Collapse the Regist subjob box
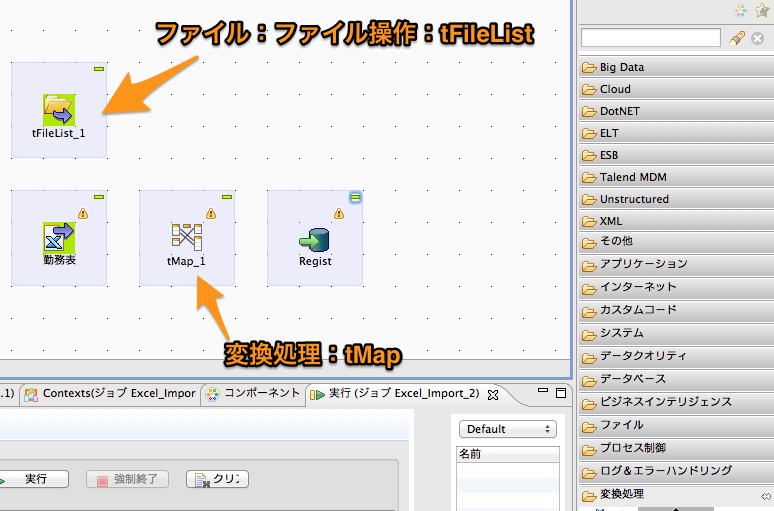Image resolution: width=774 pixels, height=511 pixels. (x=355, y=197)
